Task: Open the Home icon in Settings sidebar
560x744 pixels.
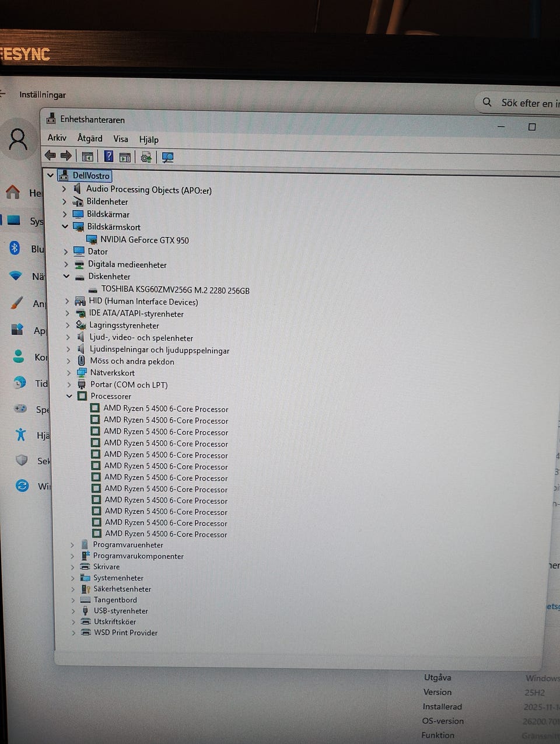Action: point(13,192)
